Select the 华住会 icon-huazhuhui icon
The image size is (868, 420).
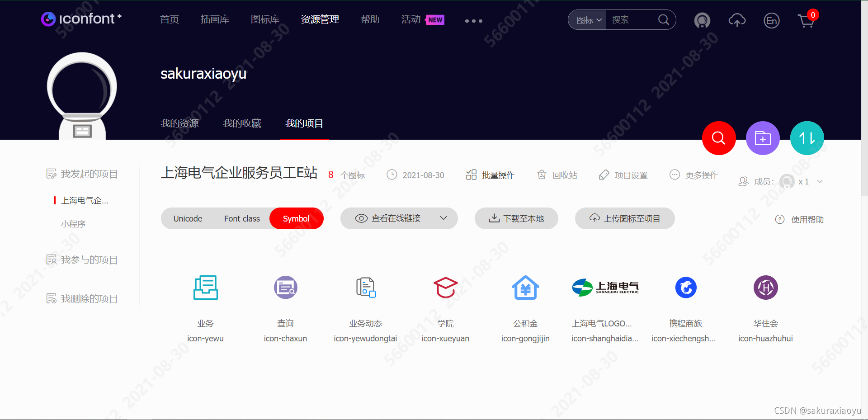tap(766, 288)
